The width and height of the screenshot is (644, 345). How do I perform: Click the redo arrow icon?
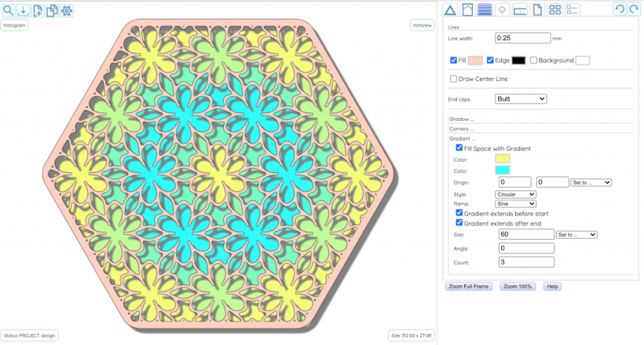(634, 9)
